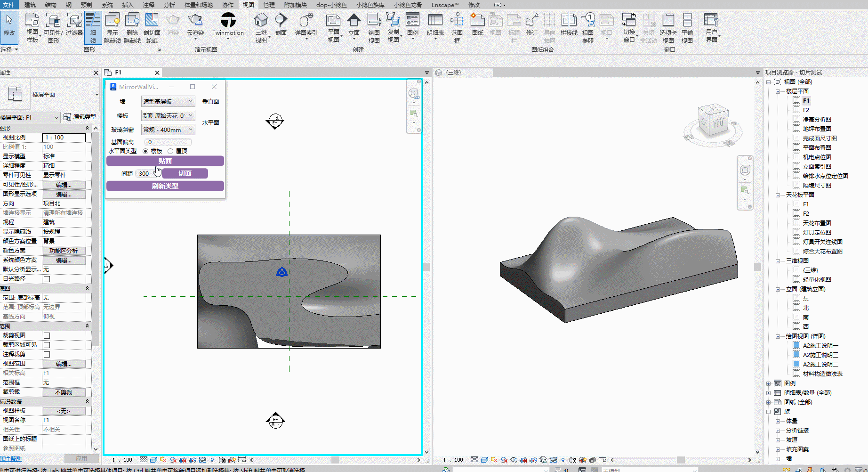Select the 三维视图 (3D view) tool
Image resolution: width=868 pixels, height=472 pixels.
click(261, 21)
